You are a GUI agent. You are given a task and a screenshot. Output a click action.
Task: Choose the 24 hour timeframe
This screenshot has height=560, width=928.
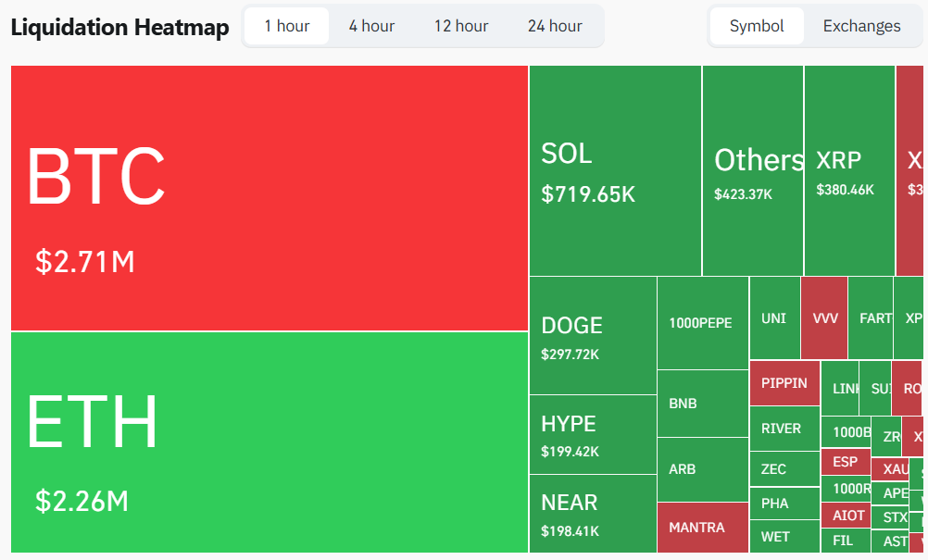[x=555, y=26]
